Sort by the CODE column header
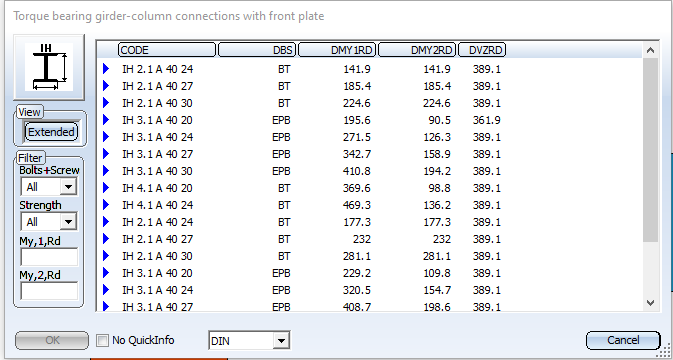This screenshot has height=360, width=673. point(167,50)
